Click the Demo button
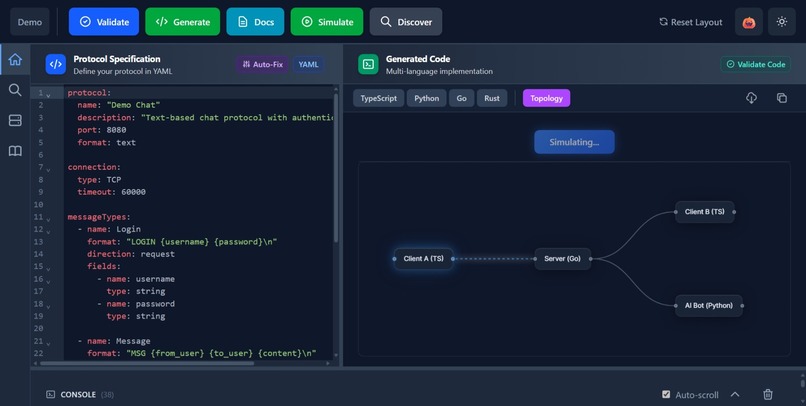Image resolution: width=806 pixels, height=406 pixels. [30, 22]
